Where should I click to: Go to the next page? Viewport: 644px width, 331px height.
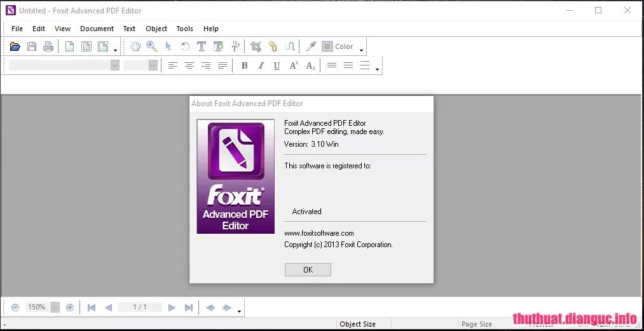(x=172, y=307)
